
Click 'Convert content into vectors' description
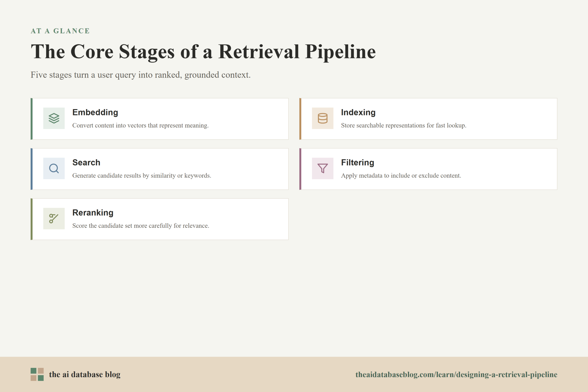pos(140,126)
